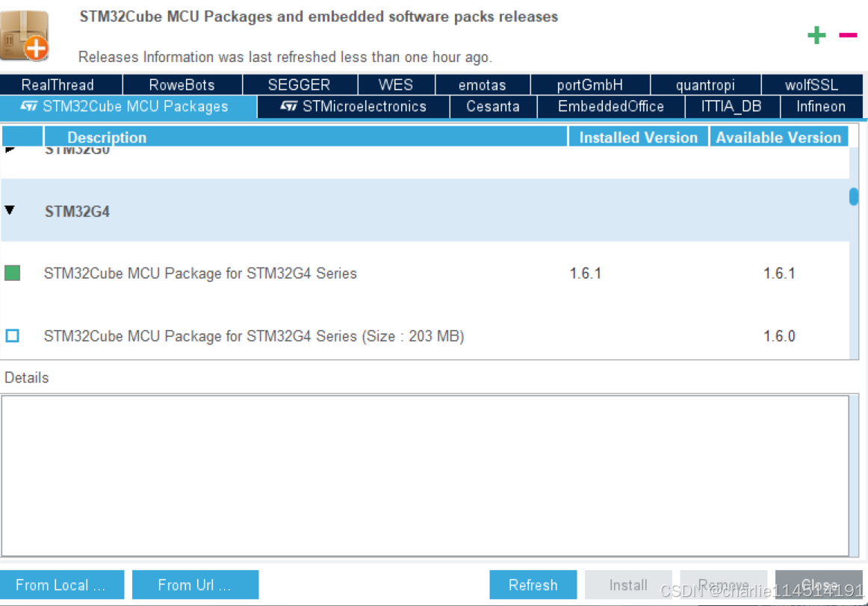Image resolution: width=868 pixels, height=606 pixels.
Task: Open the RoweBots tab
Action: pyautogui.click(x=182, y=84)
